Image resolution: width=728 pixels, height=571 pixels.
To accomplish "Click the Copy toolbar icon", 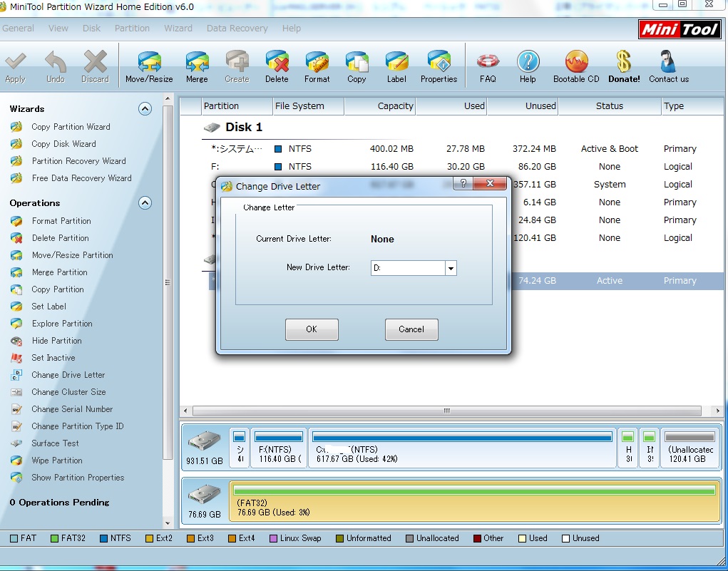I will click(357, 62).
